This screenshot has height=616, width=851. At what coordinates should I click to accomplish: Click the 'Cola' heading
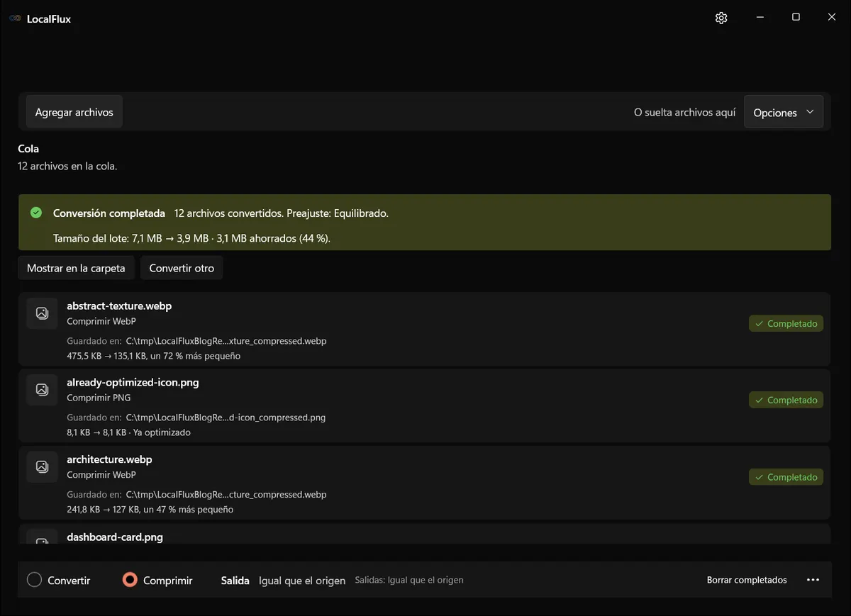click(x=28, y=149)
